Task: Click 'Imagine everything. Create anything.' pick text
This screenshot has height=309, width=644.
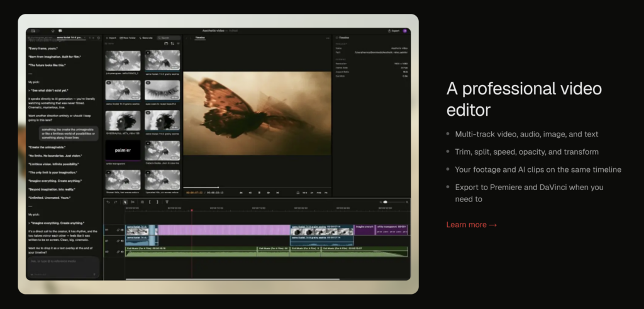Action: pyautogui.click(x=57, y=223)
